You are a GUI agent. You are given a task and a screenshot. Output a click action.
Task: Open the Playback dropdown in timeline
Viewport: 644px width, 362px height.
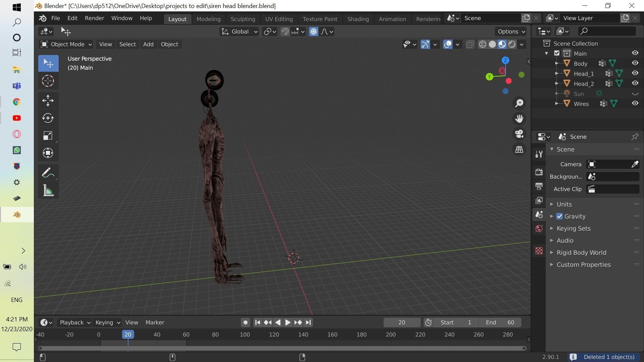[x=74, y=322]
